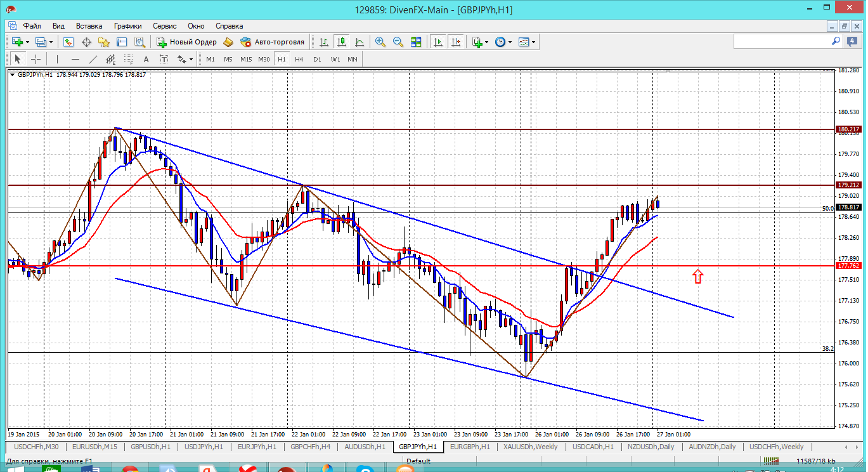Choose the Text tool (A)
The width and height of the screenshot is (868, 472).
146,59
